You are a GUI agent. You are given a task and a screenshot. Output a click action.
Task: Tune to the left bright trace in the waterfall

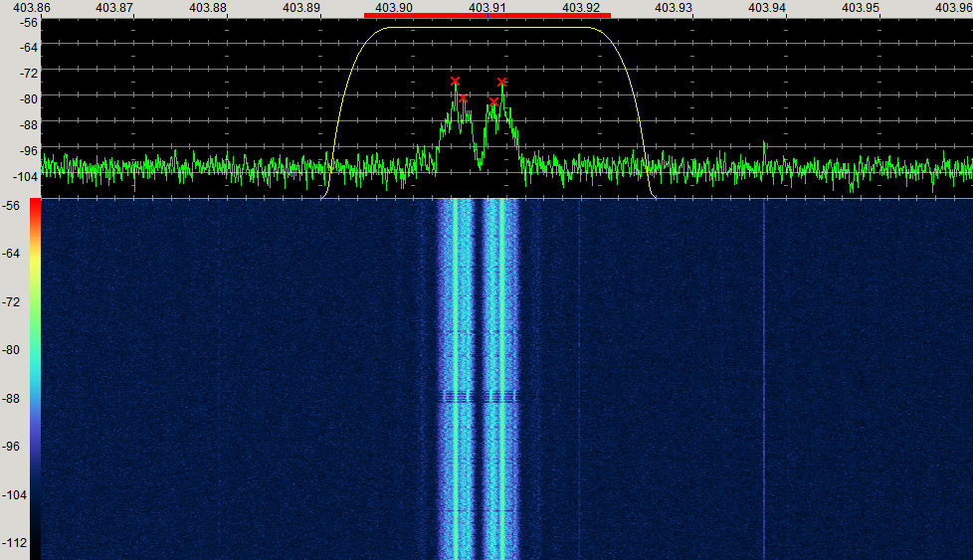click(456, 379)
